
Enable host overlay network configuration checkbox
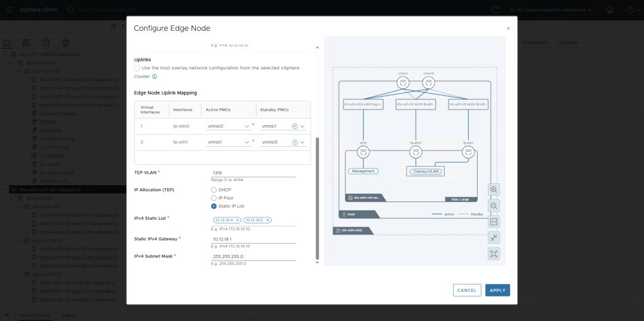coord(137,68)
